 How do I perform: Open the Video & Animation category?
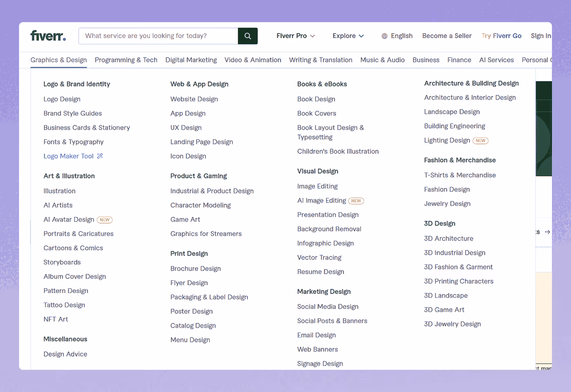(x=253, y=60)
